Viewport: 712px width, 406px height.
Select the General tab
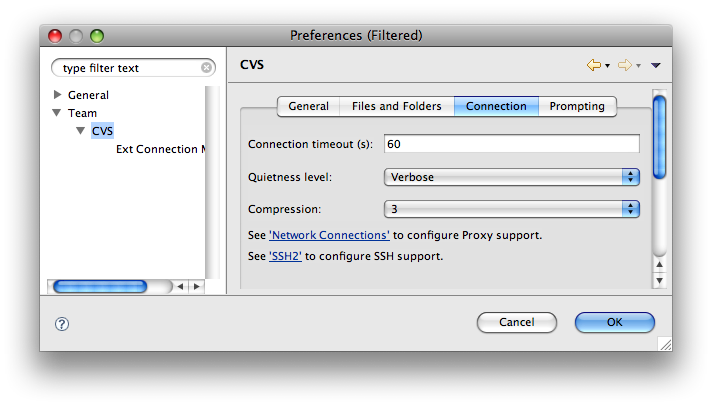[x=308, y=106]
